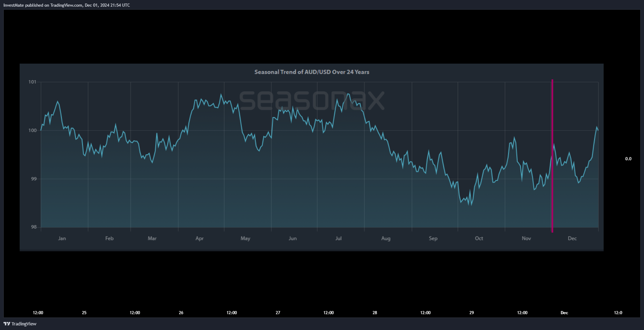Click the bold white 'Dec' on the bottom time axis
644x330 pixels.
click(564, 313)
